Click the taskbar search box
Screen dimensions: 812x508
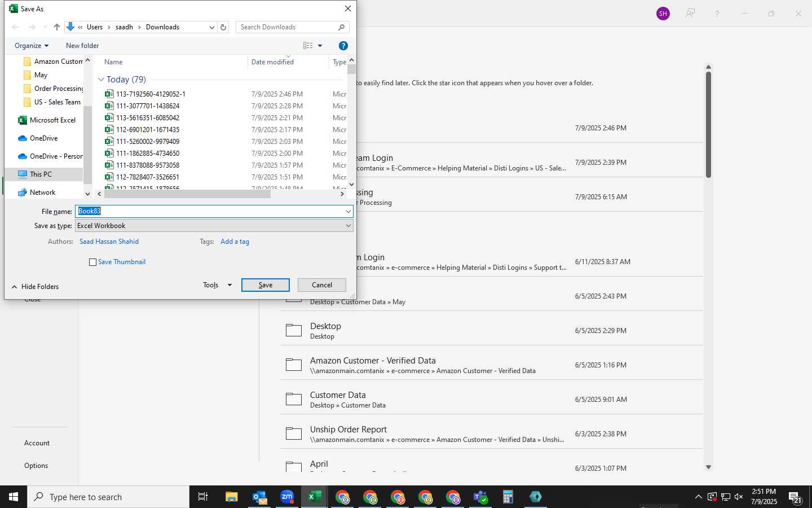pyautogui.click(x=108, y=497)
